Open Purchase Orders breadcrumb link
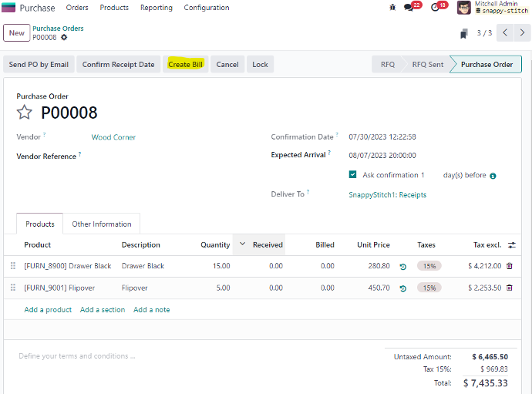Viewport: 532px width, 394px height. [58, 29]
